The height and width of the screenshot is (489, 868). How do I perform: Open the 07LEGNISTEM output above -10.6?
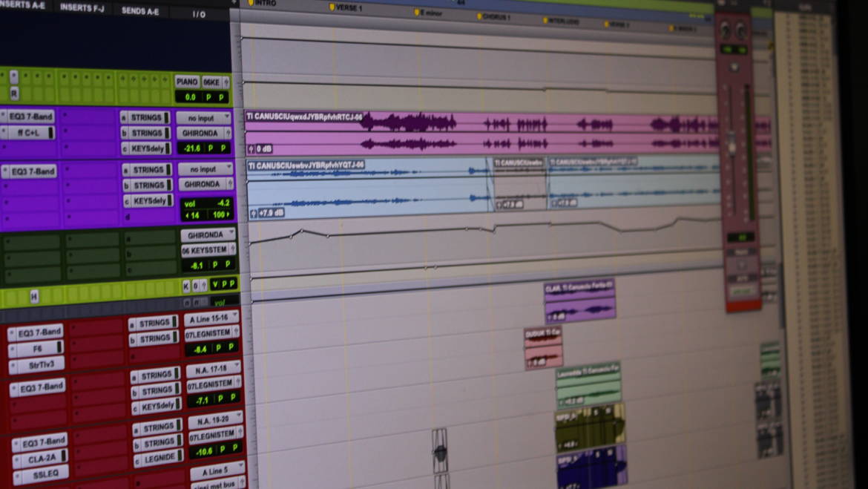tap(216, 436)
